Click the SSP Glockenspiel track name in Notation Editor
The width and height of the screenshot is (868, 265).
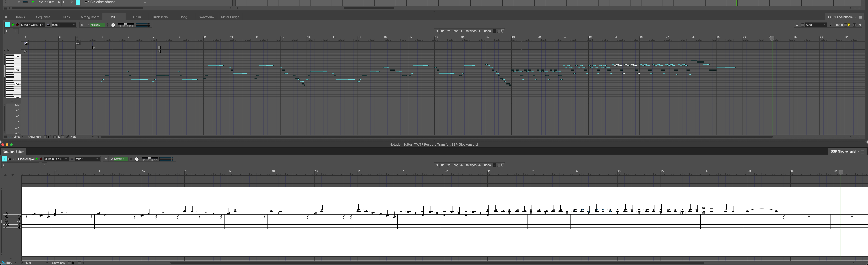pos(23,159)
